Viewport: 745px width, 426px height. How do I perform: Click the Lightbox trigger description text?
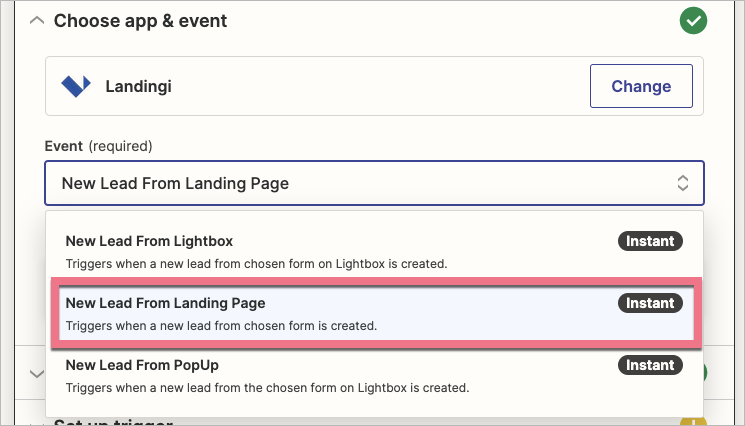pos(255,264)
